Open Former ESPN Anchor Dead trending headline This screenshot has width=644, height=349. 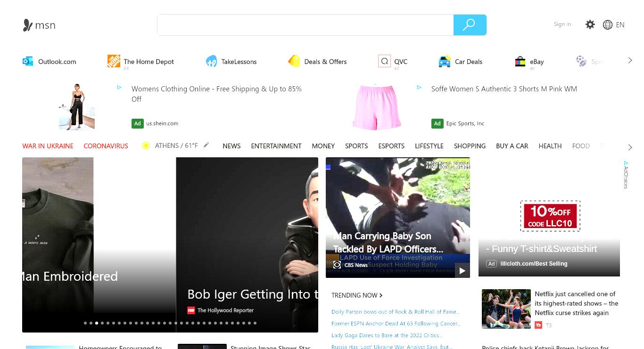[x=396, y=324]
